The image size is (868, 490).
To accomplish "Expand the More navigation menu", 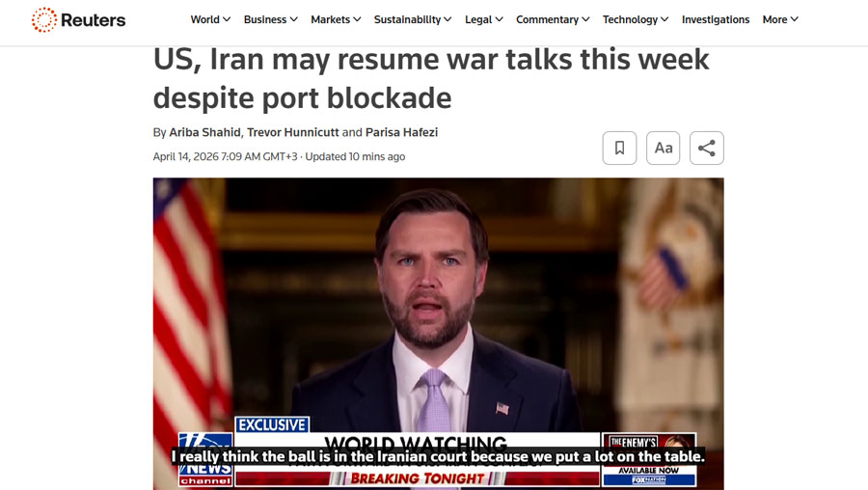I will (x=780, y=19).
